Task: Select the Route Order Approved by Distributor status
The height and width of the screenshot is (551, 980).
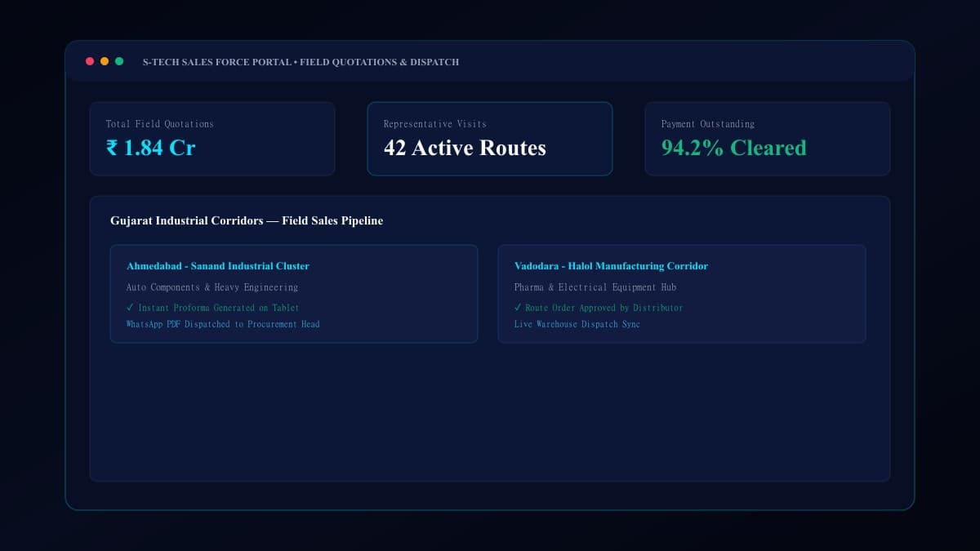Action: (x=599, y=308)
